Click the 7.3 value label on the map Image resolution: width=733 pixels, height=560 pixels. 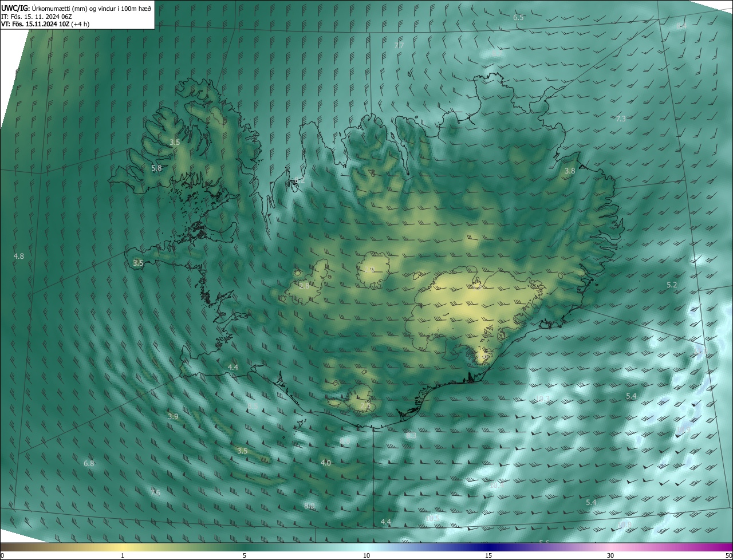click(621, 119)
